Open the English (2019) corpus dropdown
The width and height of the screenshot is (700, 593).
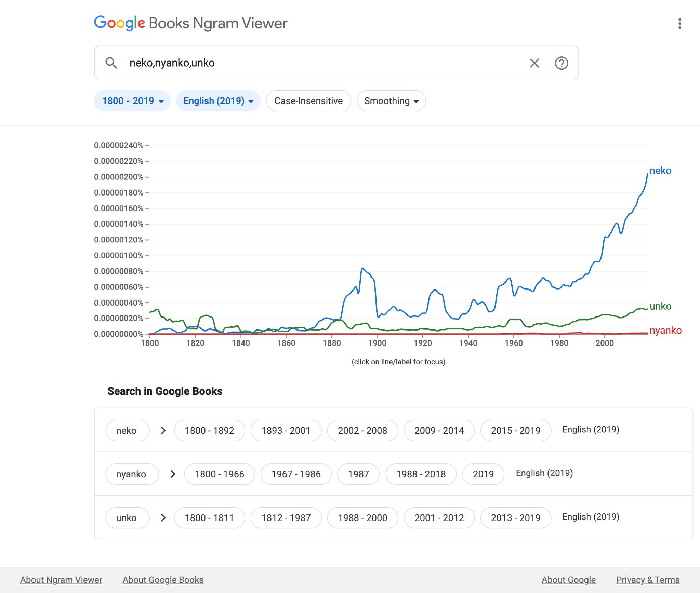point(218,101)
